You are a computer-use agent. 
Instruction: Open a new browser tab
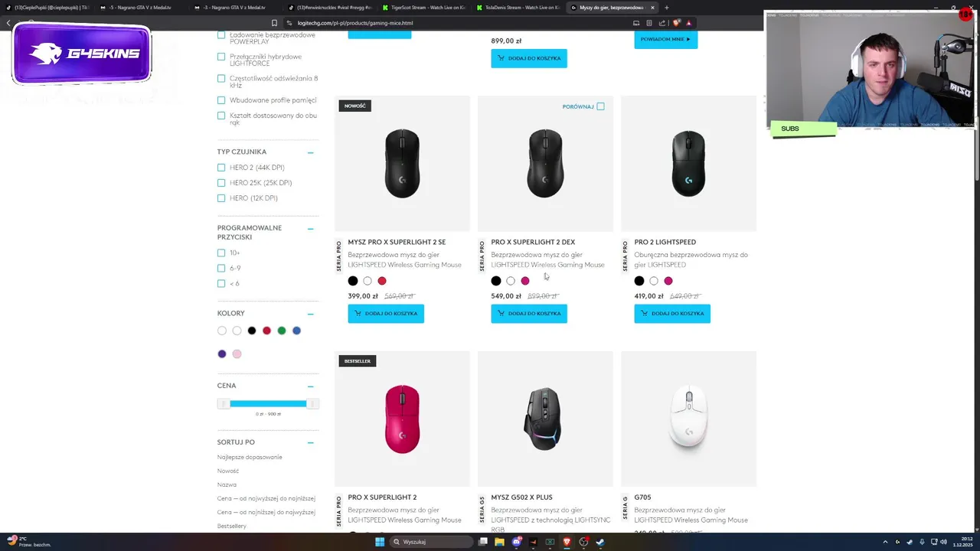[666, 8]
